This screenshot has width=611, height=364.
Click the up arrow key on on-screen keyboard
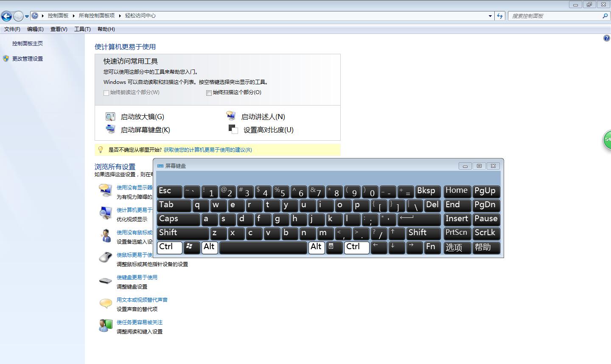point(397,233)
